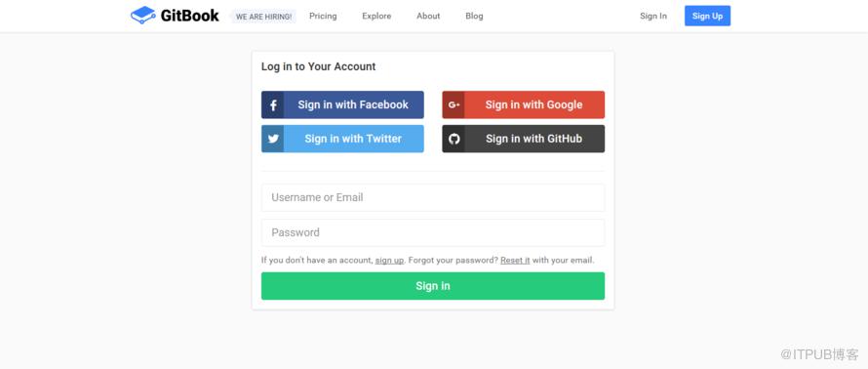This screenshot has height=369, width=868.
Task: Open the About page link
Action: point(428,16)
